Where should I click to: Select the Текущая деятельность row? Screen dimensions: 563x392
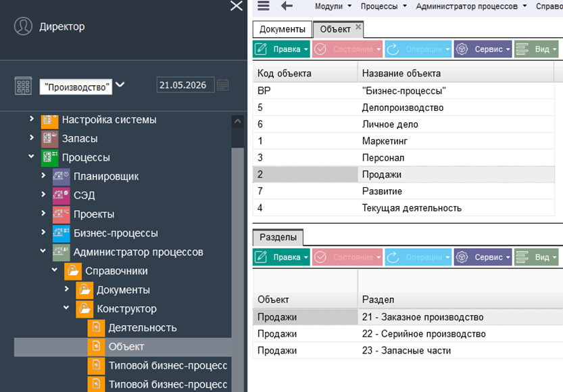[404, 208]
